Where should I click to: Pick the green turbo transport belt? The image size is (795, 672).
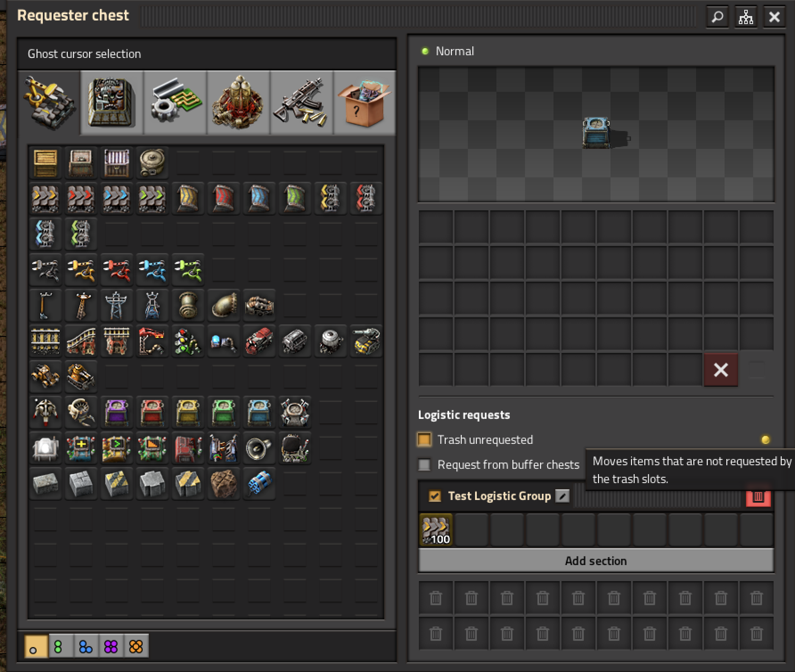point(152,199)
